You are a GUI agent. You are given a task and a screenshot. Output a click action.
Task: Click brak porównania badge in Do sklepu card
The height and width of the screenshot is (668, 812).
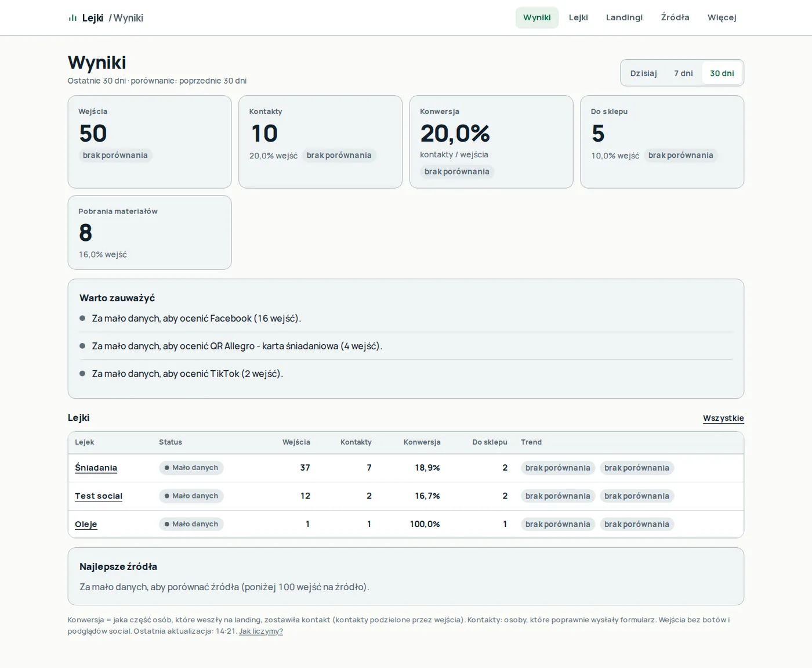click(681, 156)
